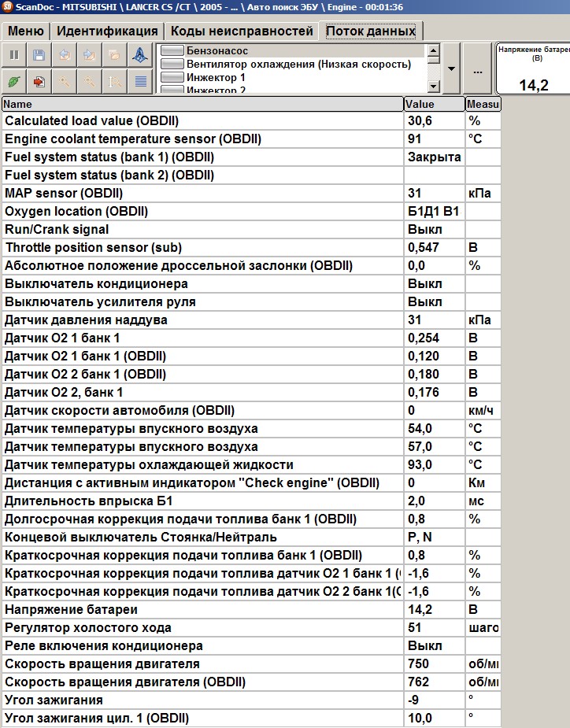This screenshot has width=570, height=728.
Task: Select the Поток данных tab
Action: [x=371, y=31]
